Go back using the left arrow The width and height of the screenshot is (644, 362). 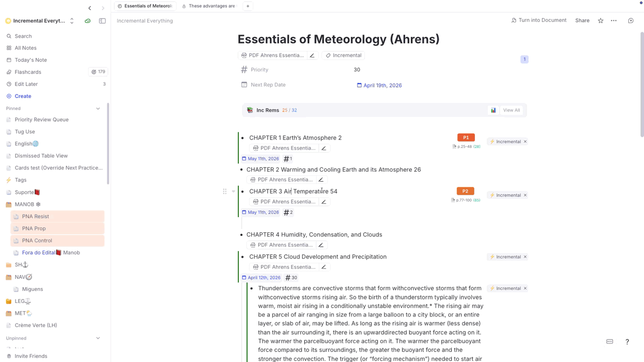click(90, 8)
